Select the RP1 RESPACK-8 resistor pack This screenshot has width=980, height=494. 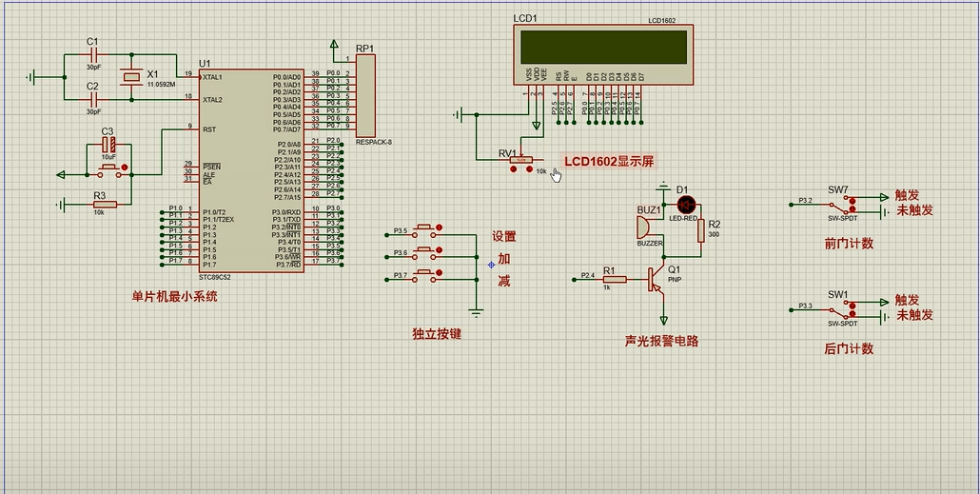pos(365,95)
